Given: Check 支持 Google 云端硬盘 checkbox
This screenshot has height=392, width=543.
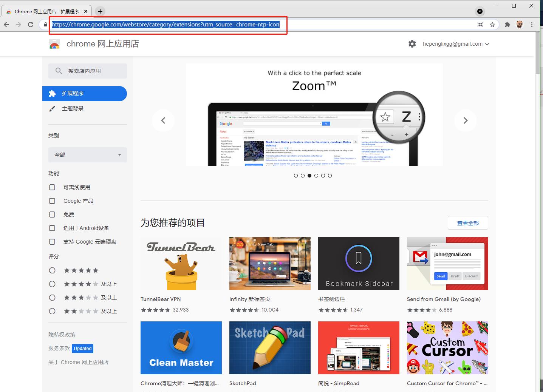Looking at the screenshot, I should pyautogui.click(x=52, y=242).
